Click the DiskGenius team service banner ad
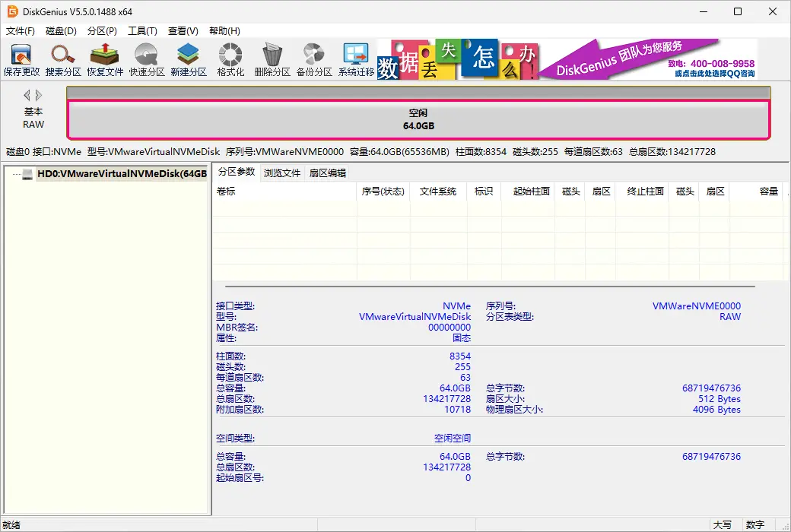This screenshot has height=532, width=791. (x=648, y=59)
